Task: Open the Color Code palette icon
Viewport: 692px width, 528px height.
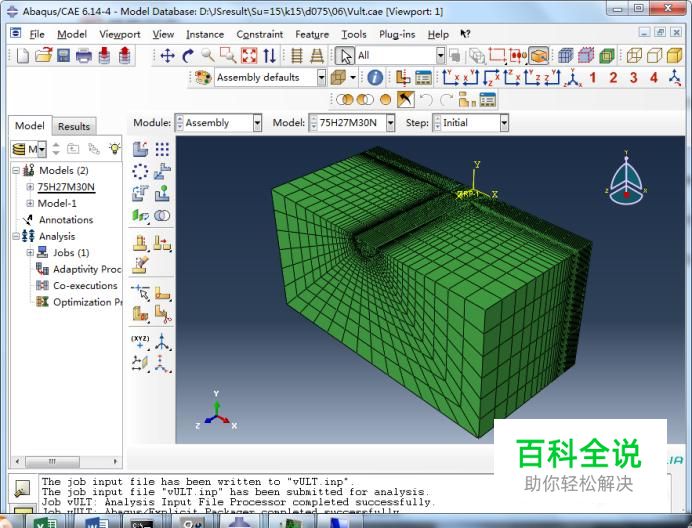Action: (x=203, y=78)
